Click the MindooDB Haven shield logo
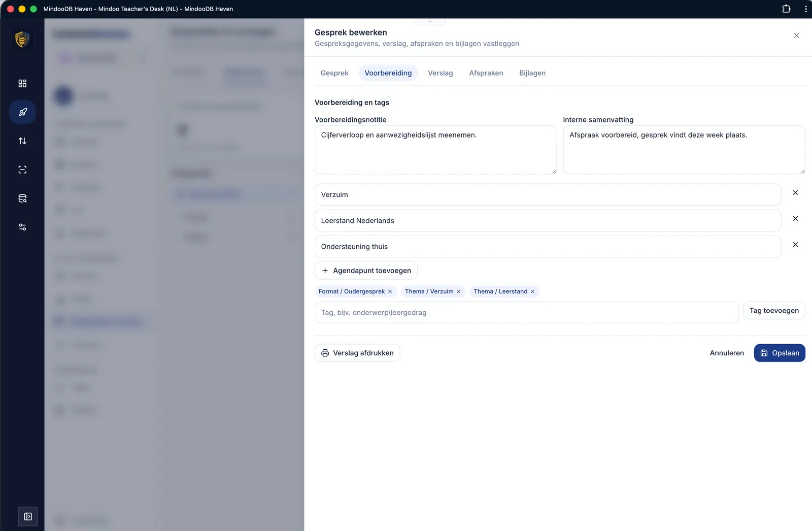Screen dimensions: 812x531 pyautogui.click(x=22, y=39)
